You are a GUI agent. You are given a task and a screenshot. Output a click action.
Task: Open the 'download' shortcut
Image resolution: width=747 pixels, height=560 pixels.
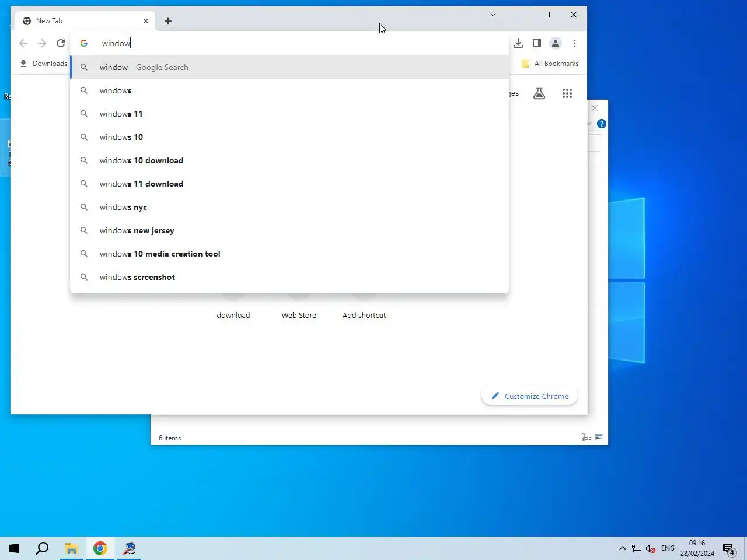(x=233, y=315)
